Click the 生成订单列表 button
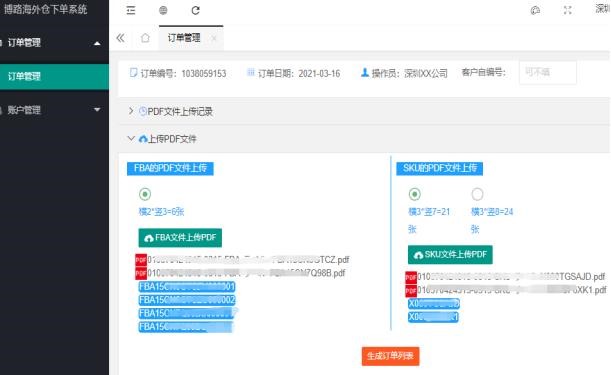The height and width of the screenshot is (375, 611). [x=390, y=356]
